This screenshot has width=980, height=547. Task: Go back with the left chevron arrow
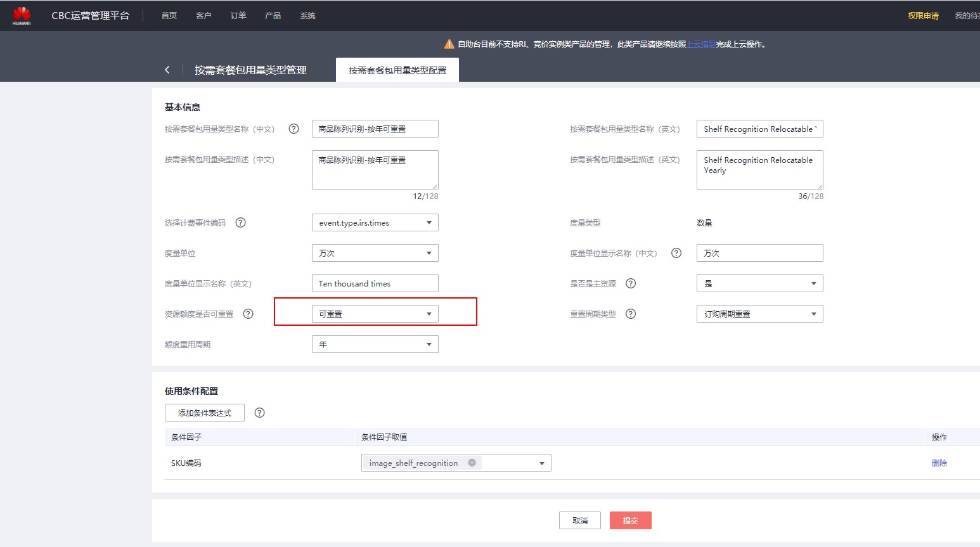click(167, 70)
